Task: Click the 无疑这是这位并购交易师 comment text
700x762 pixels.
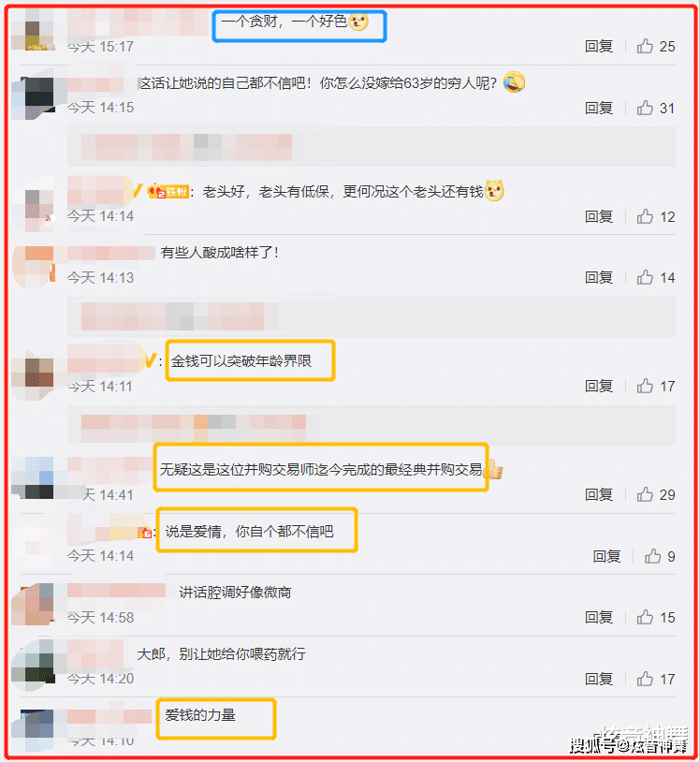Action: [321, 469]
